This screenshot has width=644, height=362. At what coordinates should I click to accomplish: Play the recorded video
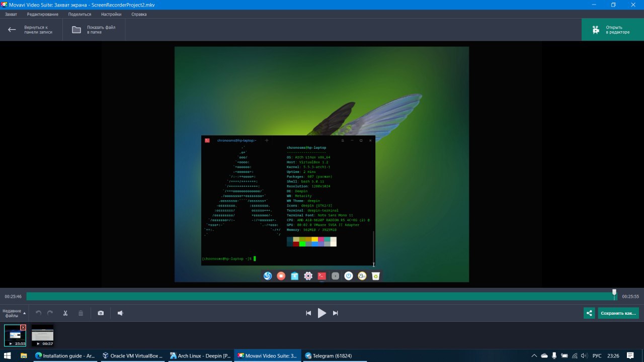tap(322, 313)
